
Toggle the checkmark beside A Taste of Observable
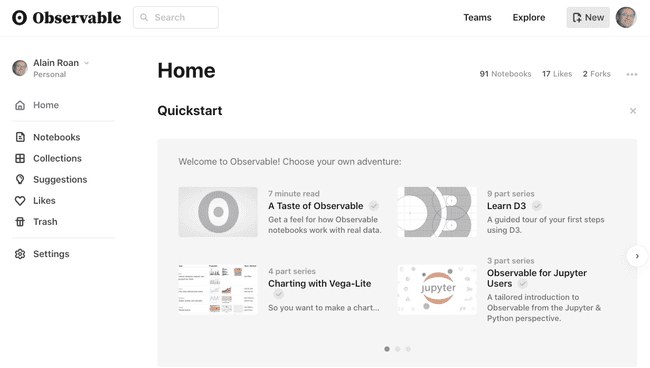pyautogui.click(x=374, y=206)
